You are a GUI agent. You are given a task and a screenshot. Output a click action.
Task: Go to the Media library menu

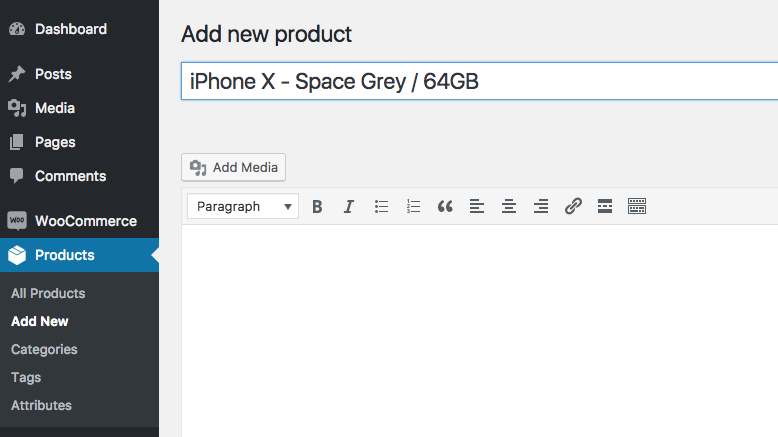54,108
